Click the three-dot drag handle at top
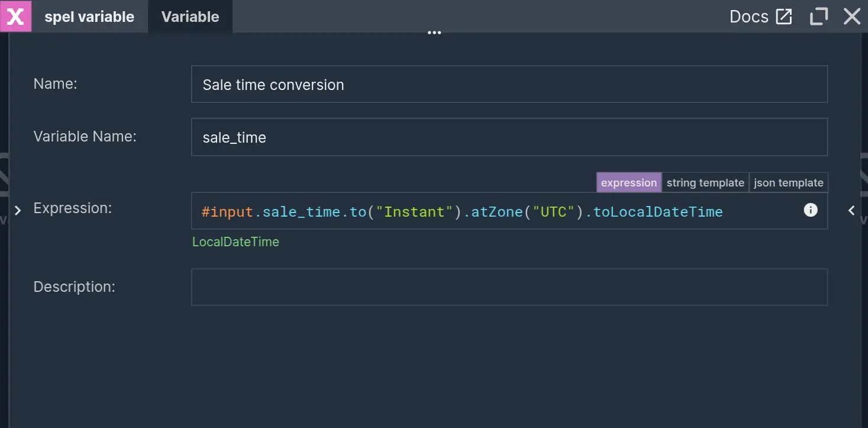This screenshot has height=428, width=868. point(434,33)
